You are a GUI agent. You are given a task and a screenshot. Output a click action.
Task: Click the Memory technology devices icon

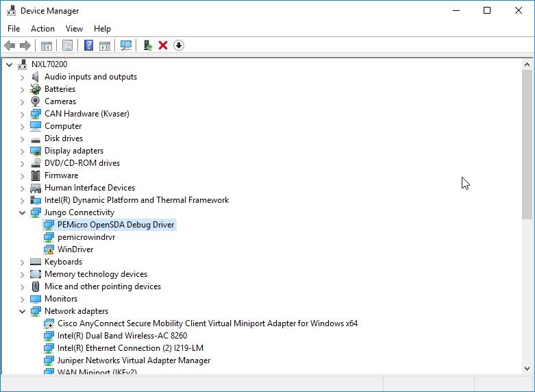(36, 274)
